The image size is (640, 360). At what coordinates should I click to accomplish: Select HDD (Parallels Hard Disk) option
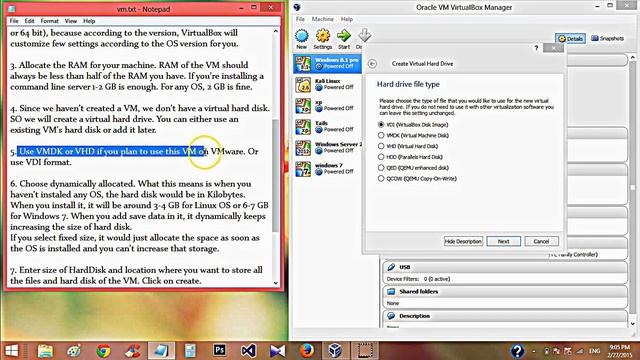coord(410,157)
